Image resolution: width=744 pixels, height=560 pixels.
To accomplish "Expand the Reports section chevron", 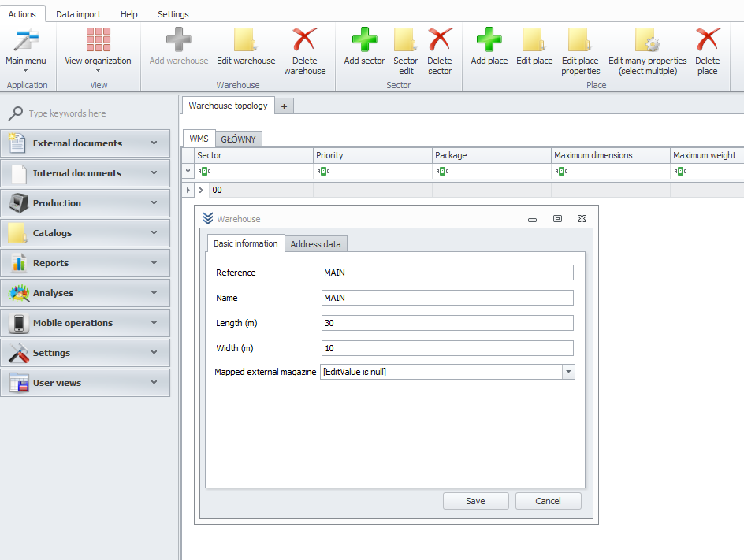I will click(154, 263).
